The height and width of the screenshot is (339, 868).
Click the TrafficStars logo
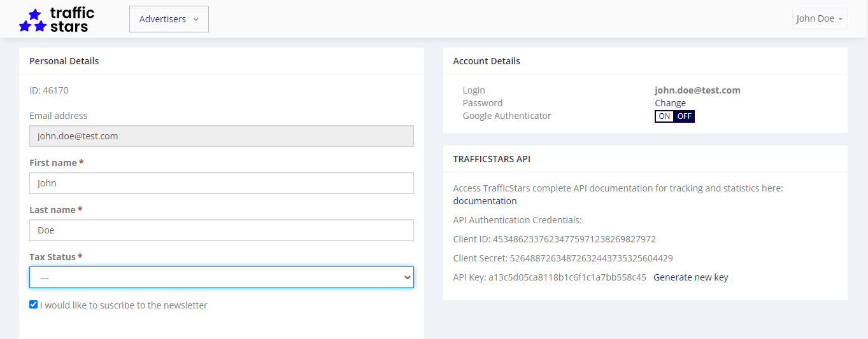pyautogui.click(x=57, y=19)
